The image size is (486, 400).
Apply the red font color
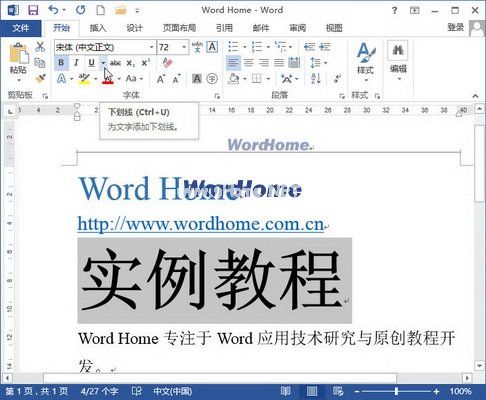(108, 79)
